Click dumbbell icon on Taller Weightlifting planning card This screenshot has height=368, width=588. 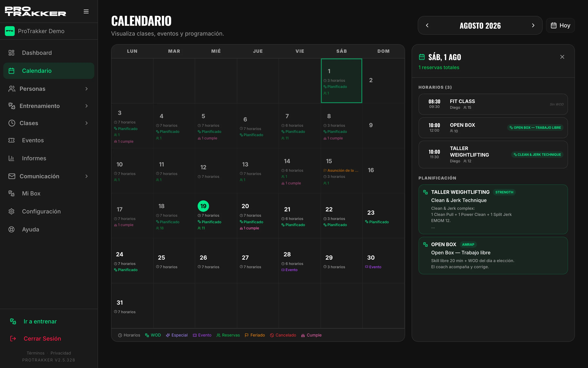coord(425,192)
